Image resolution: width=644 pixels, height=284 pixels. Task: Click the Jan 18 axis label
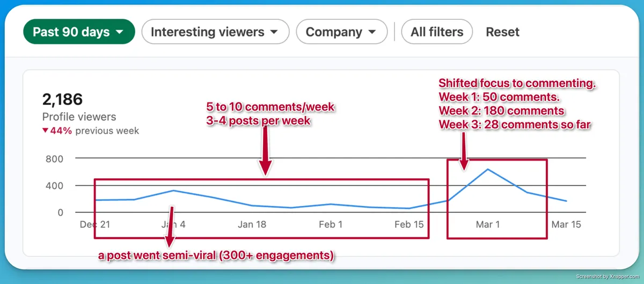point(252,224)
